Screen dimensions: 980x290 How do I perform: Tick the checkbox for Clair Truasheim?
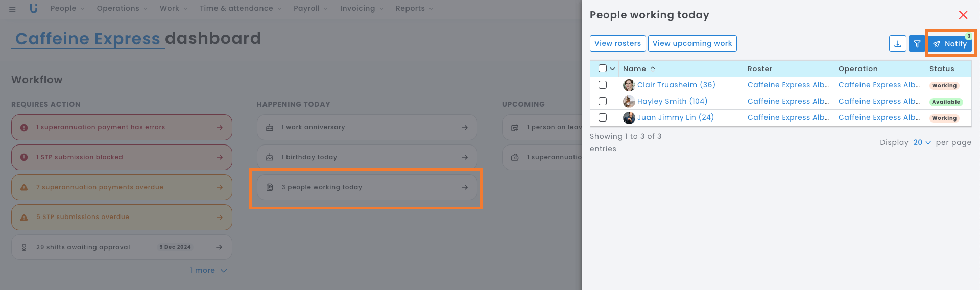point(603,85)
